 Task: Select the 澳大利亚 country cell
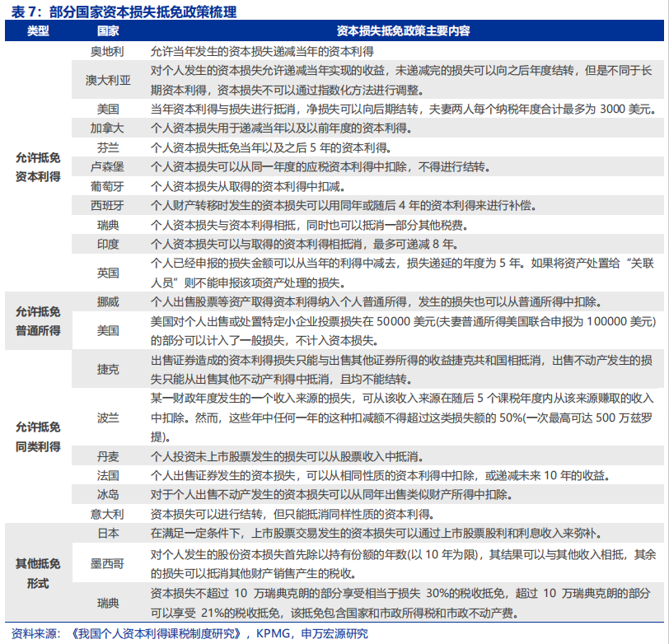pyautogui.click(x=107, y=80)
